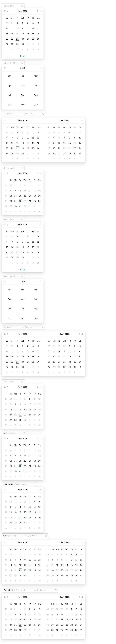Click calendar icon in smiley-prefix Select week input
Viewport: 116px width, 644px height.
pyautogui.click(x=24, y=433)
